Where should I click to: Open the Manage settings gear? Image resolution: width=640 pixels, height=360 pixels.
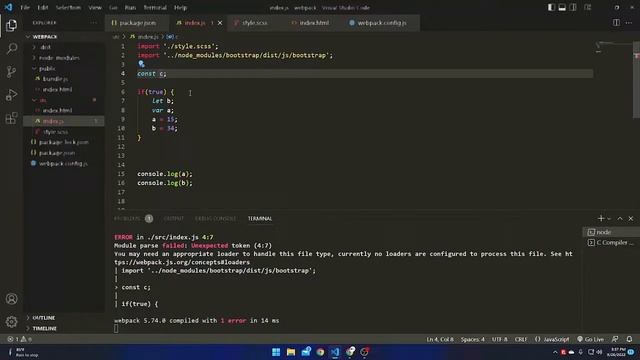point(11,322)
